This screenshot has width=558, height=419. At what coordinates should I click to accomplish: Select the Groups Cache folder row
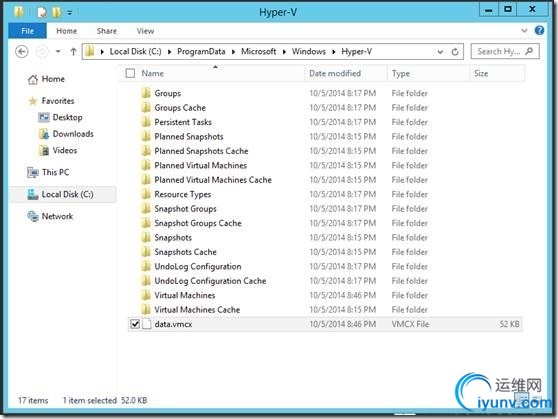pos(325,108)
